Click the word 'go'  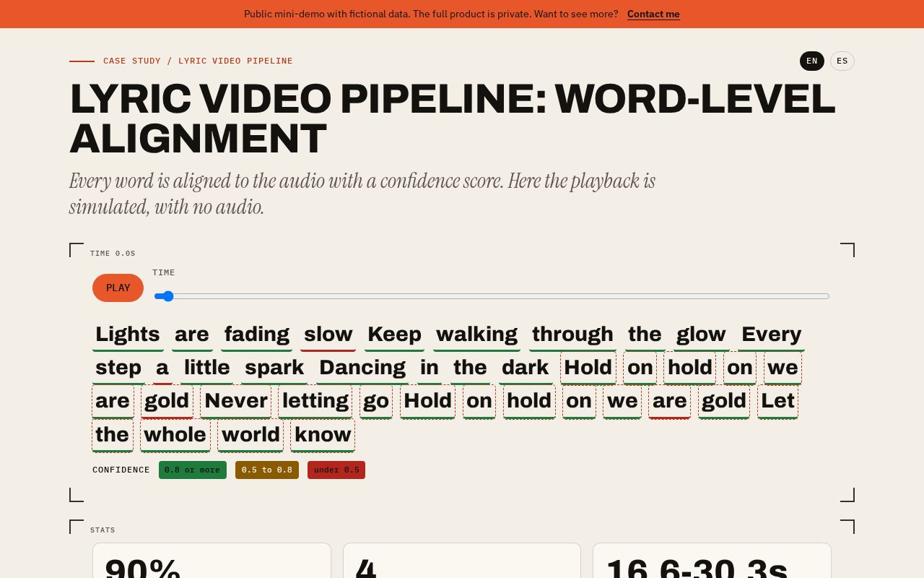[x=376, y=401]
